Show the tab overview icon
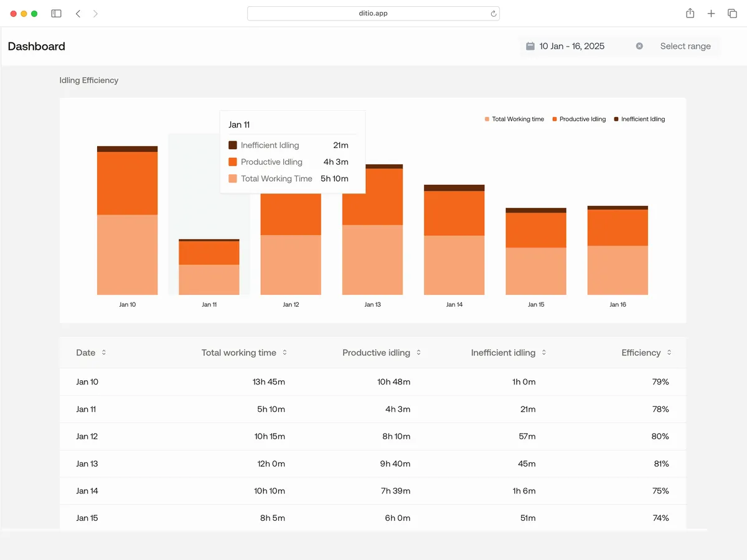Viewport: 747px width, 560px height. (x=732, y=13)
